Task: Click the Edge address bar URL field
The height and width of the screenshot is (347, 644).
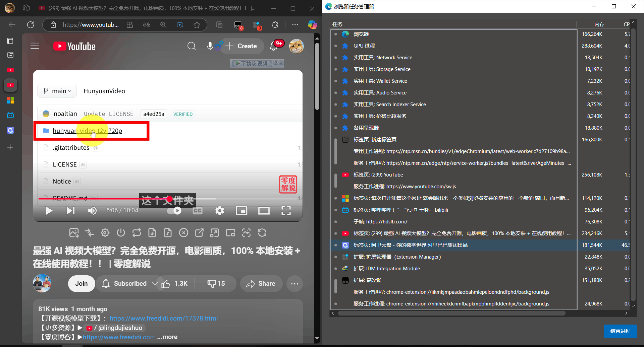Action: (91, 25)
